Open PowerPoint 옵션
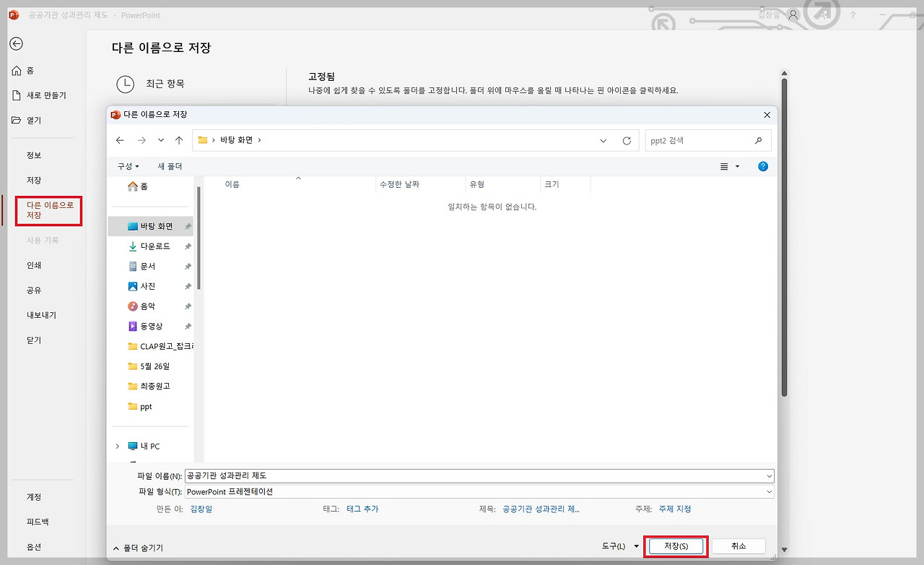 (x=34, y=547)
